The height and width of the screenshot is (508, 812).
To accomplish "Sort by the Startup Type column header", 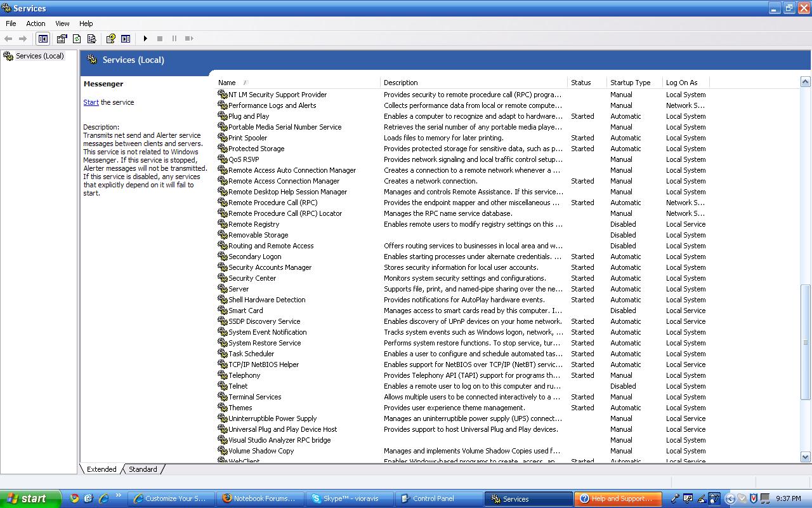I will pyautogui.click(x=634, y=83).
